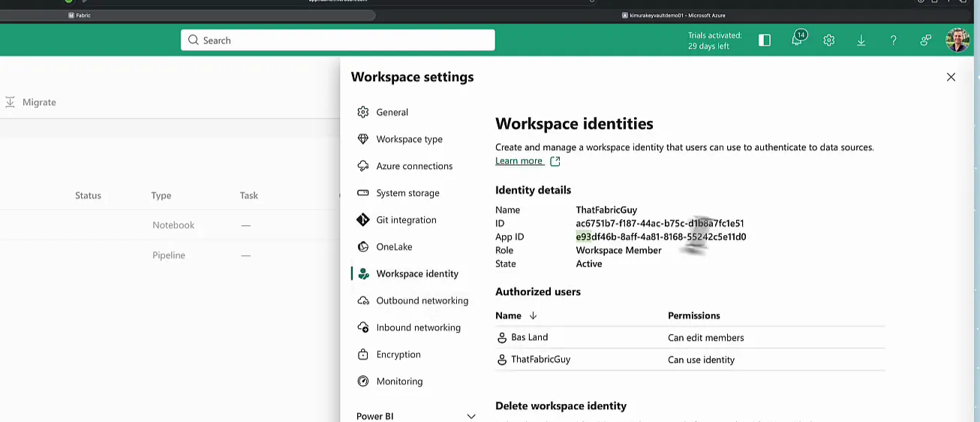Open the notifications bell icon
The width and height of the screenshot is (980, 422).
[798, 40]
